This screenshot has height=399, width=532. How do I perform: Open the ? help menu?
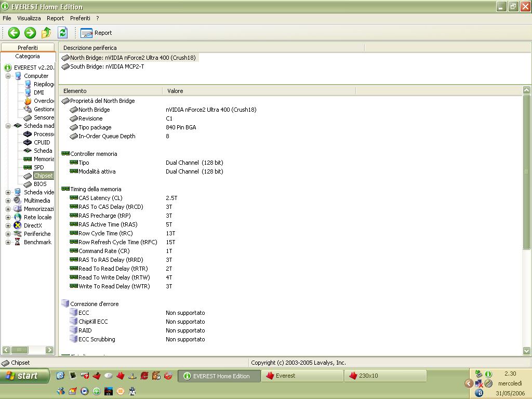point(97,18)
